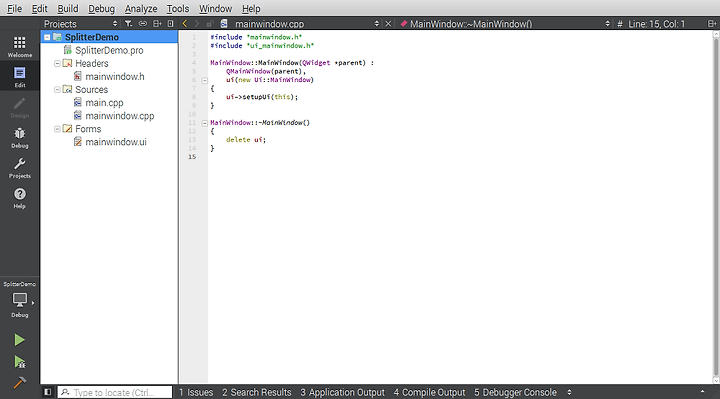Toggle the left sidebar visibility
The image size is (720, 399).
tap(47, 392)
